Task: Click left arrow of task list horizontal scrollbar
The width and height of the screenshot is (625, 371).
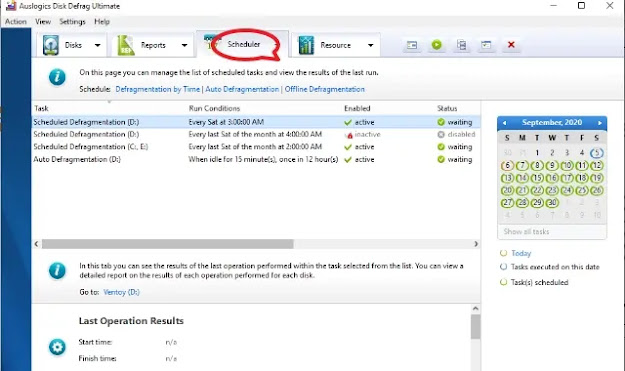Action: pos(36,243)
